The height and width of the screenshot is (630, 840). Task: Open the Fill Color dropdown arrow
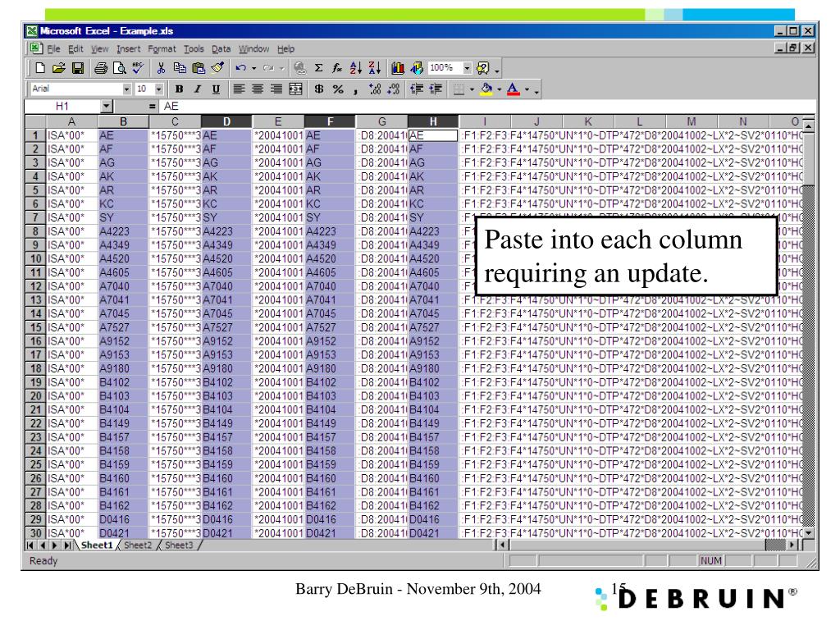pyautogui.click(x=500, y=89)
